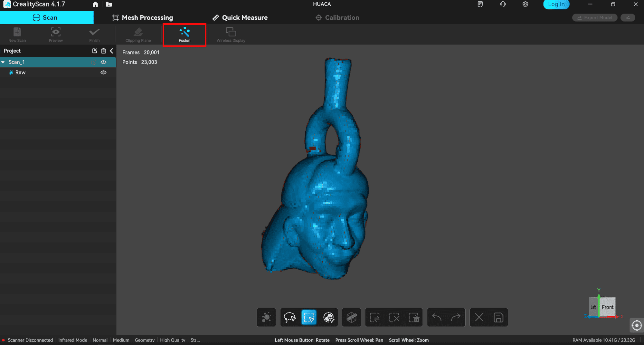Click the Normal status bar entry
The image size is (644, 345).
click(x=100, y=340)
